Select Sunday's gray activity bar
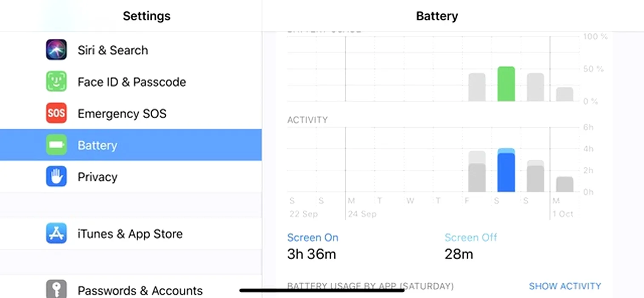Image resolution: width=644 pixels, height=298 pixels. pyautogui.click(x=536, y=176)
